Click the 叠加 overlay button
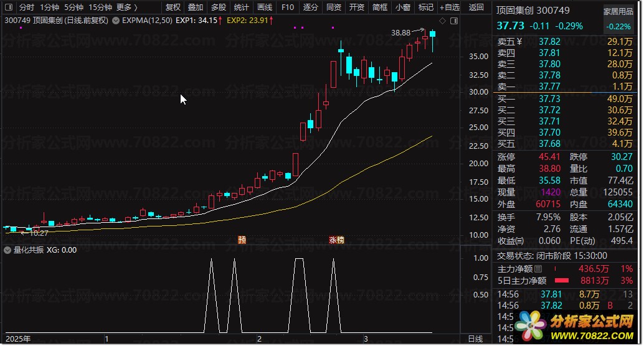Viewport: 644px width, 346px height. point(196,7)
